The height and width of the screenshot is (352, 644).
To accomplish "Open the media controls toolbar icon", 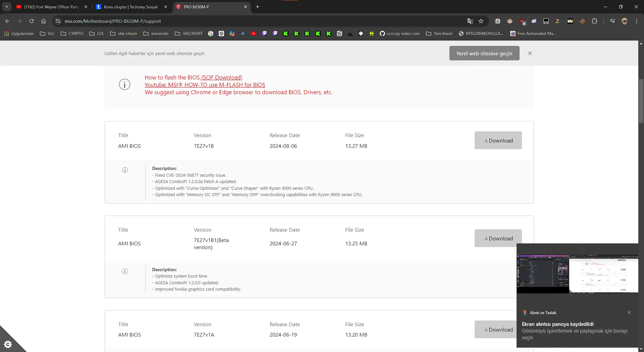I will tap(612, 21).
